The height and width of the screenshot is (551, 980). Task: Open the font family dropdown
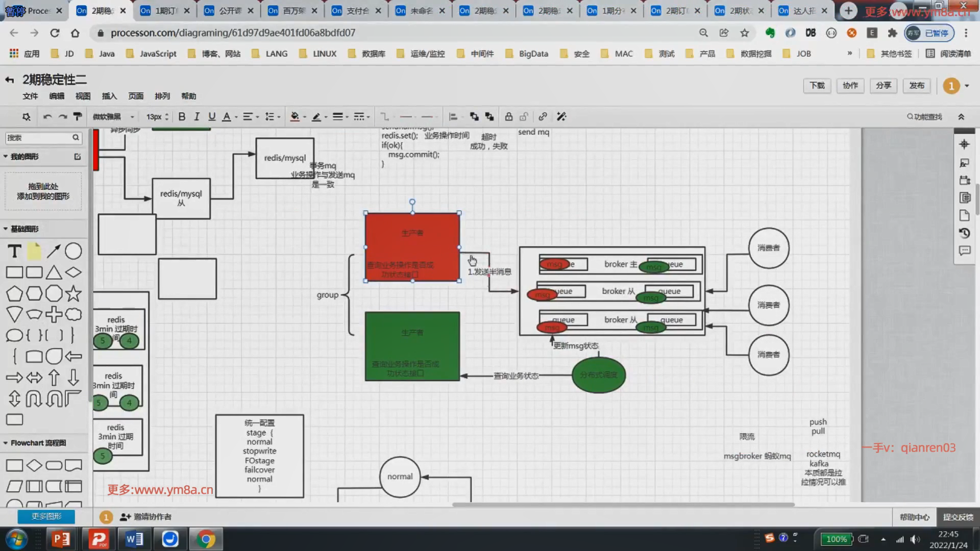[113, 117]
